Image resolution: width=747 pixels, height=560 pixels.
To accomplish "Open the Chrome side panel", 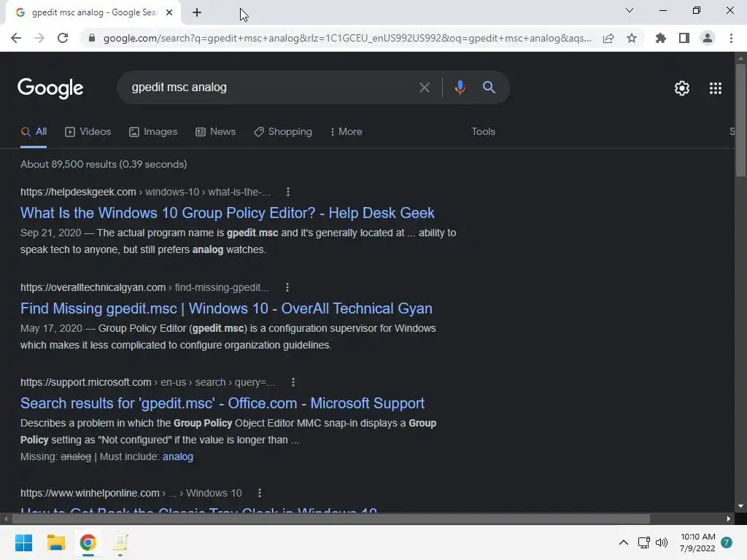I will (684, 38).
